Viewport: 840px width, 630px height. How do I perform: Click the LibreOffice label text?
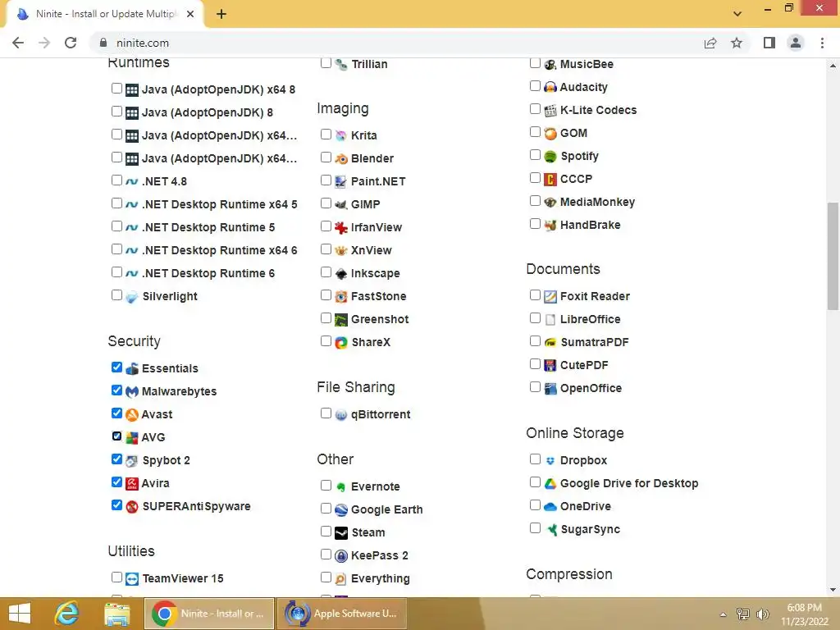click(590, 319)
